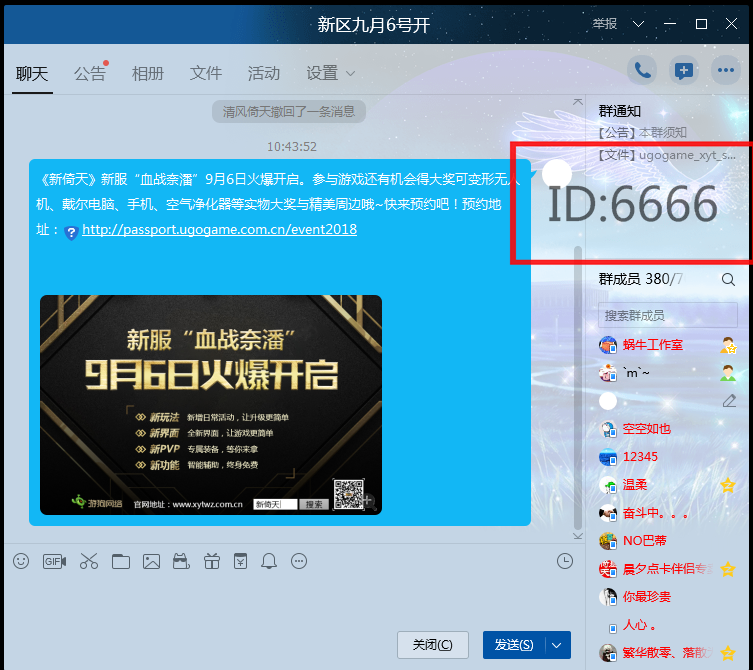Open the gift box icon
The width and height of the screenshot is (753, 670).
click(211, 561)
